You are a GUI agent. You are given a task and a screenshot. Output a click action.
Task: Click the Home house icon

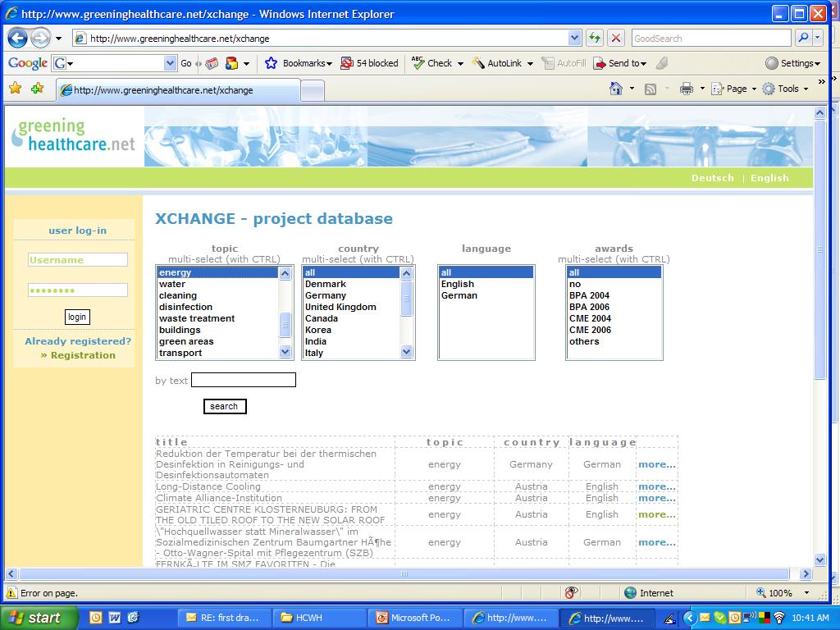(616, 89)
